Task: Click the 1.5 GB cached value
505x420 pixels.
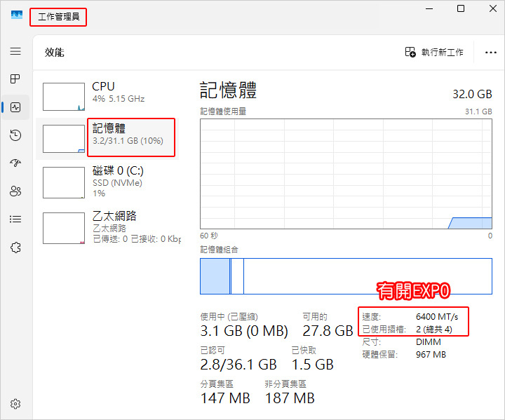Action: click(312, 365)
